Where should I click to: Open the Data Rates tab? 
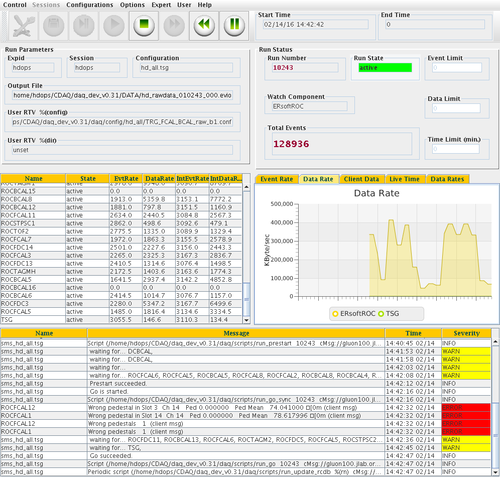pyautogui.click(x=447, y=179)
